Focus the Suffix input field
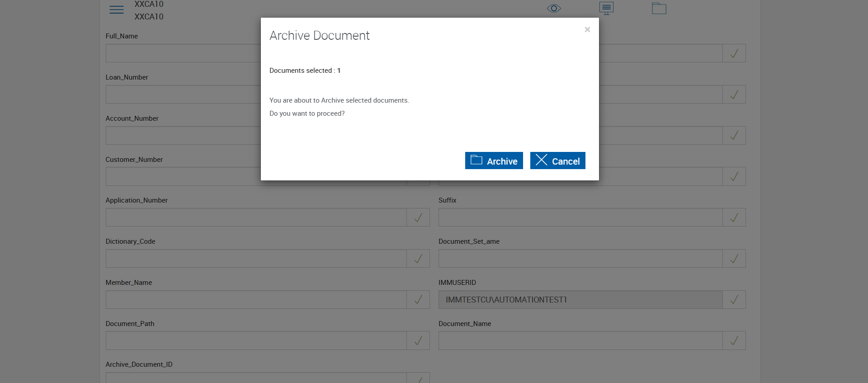Image resolution: width=868 pixels, height=383 pixels. click(580, 218)
